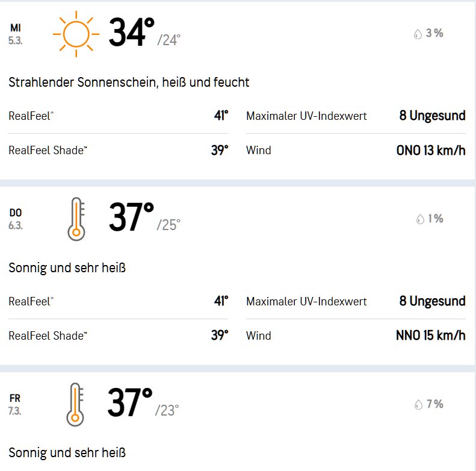This screenshot has height=471, width=476.
Task: Click Wednesday's /24° low temperature
Action: click(x=169, y=40)
